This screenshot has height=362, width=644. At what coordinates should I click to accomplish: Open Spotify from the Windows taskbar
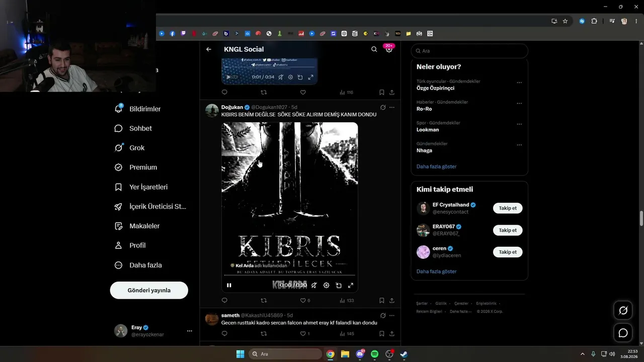[374, 354]
